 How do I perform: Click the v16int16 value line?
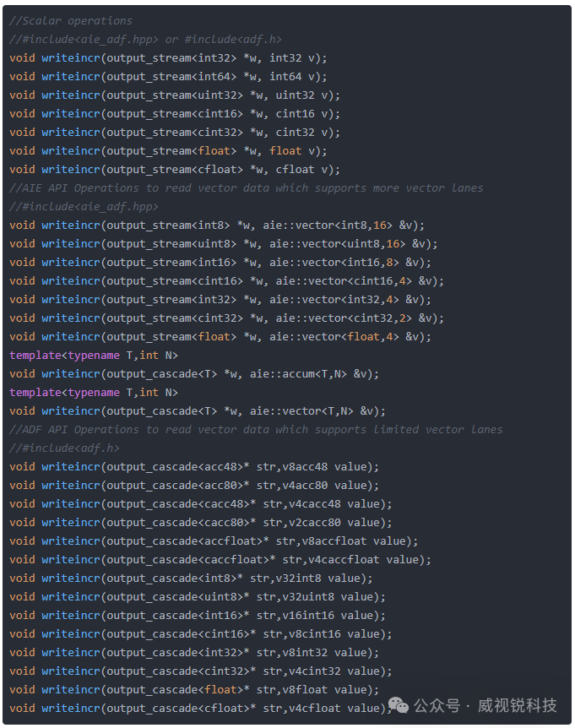(x=198, y=615)
